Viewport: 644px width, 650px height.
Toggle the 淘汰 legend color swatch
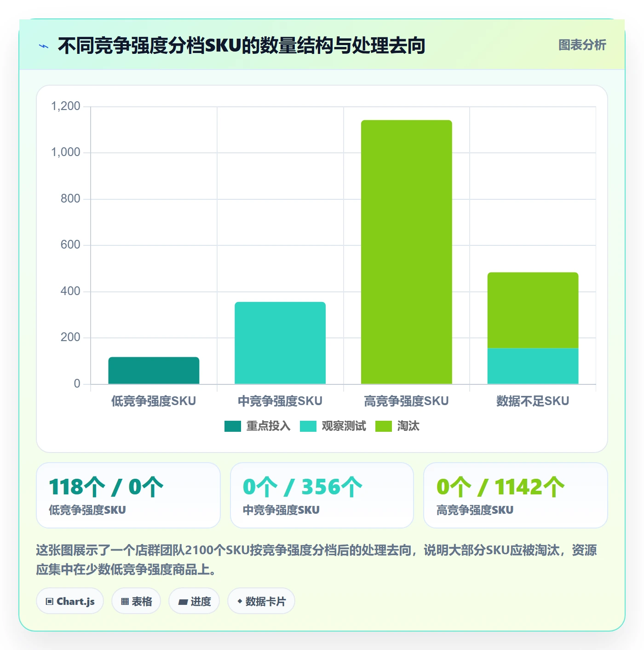pyautogui.click(x=384, y=426)
